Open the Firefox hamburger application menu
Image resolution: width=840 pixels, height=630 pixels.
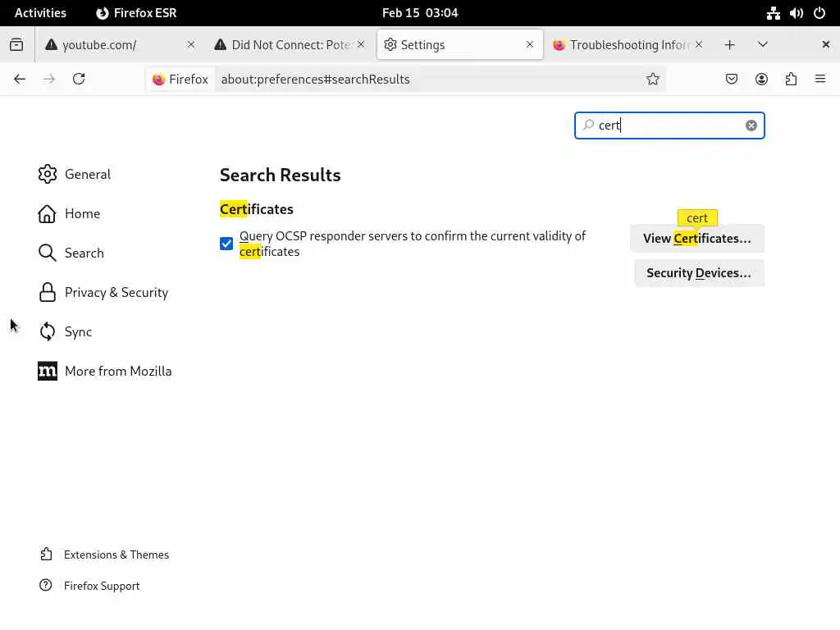click(x=820, y=79)
